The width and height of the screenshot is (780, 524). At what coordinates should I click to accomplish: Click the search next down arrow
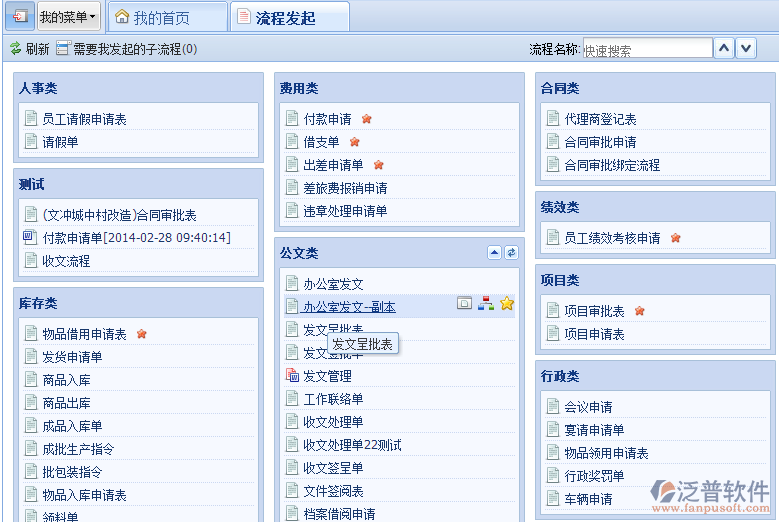click(747, 49)
